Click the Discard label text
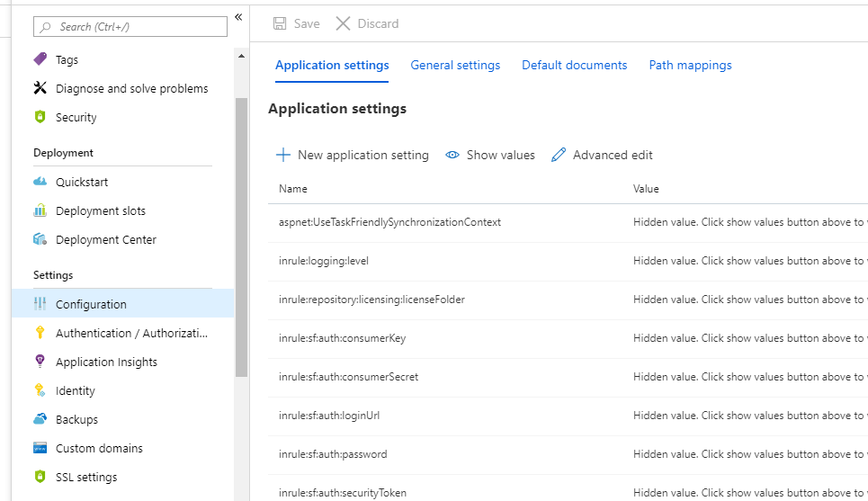The width and height of the screenshot is (868, 501). [x=378, y=23]
